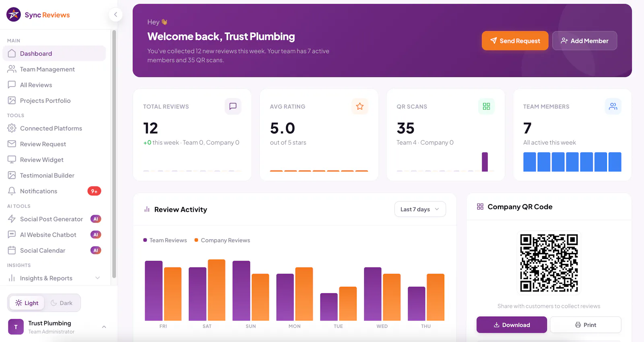Click the Review Widget monitor icon
Screen dimensions: 644x342
tap(12, 160)
